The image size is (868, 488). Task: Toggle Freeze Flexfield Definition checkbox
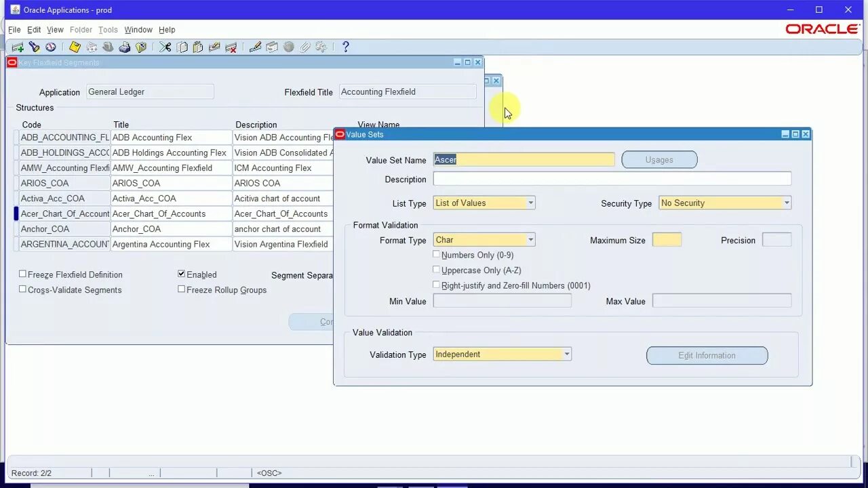(22, 274)
